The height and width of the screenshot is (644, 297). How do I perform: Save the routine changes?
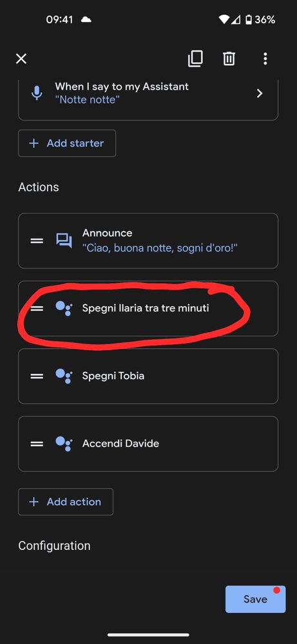(255, 600)
